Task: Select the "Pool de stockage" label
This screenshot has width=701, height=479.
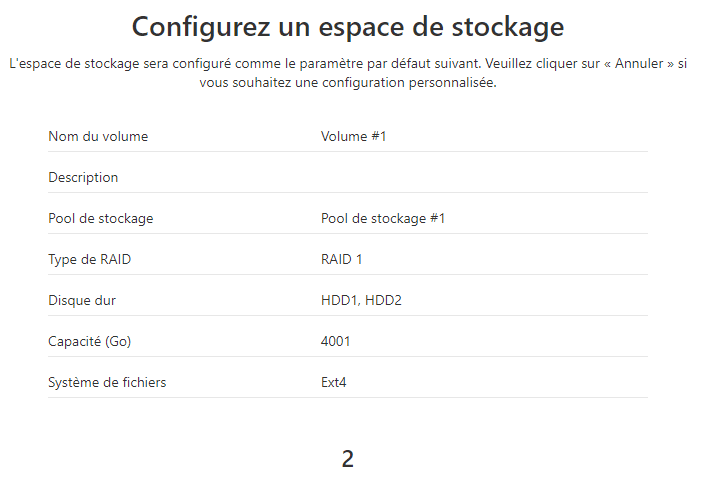Action: tap(101, 218)
